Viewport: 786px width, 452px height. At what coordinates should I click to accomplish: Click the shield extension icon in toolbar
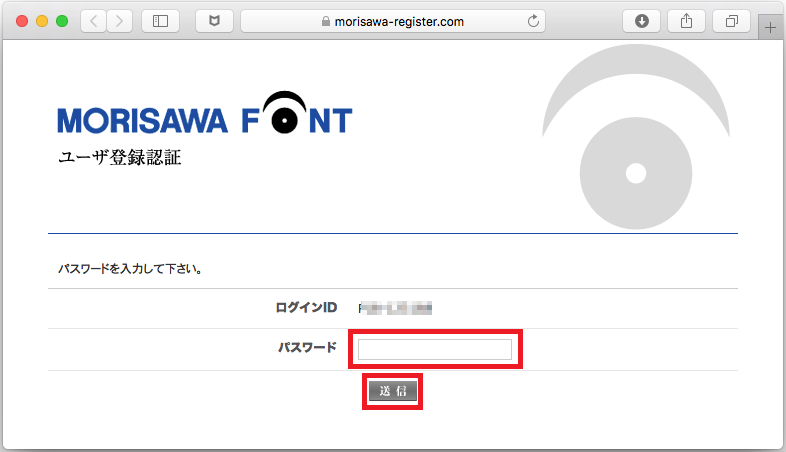[x=214, y=21]
